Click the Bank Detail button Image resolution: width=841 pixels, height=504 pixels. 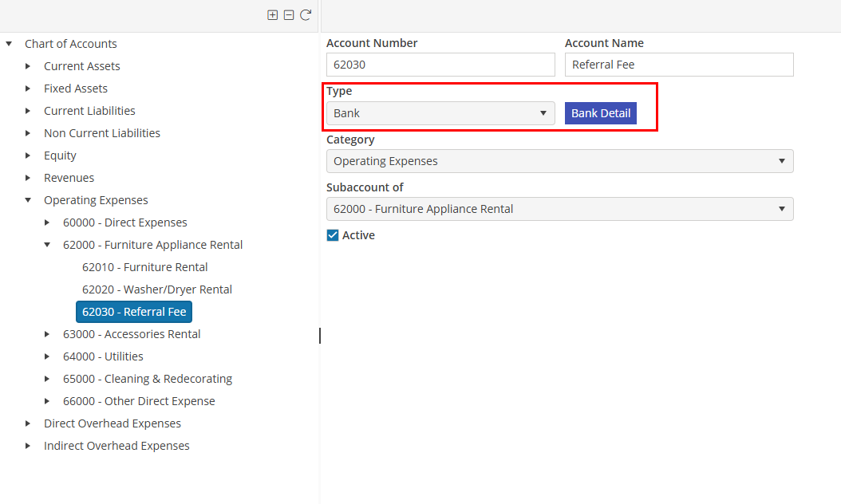pos(601,113)
